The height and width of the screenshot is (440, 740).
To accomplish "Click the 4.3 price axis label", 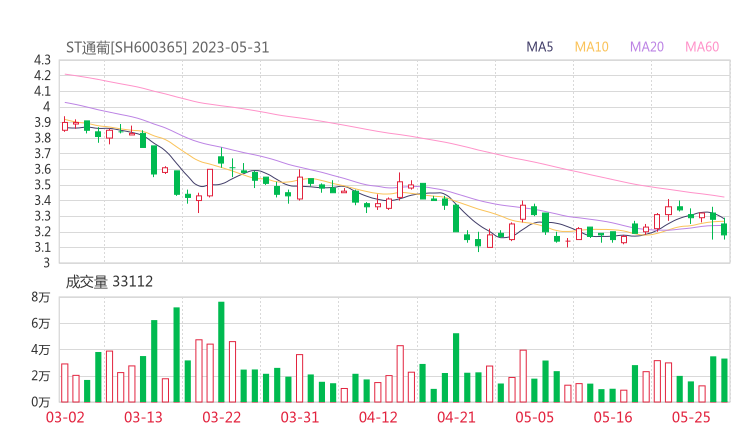I will pyautogui.click(x=42, y=60).
